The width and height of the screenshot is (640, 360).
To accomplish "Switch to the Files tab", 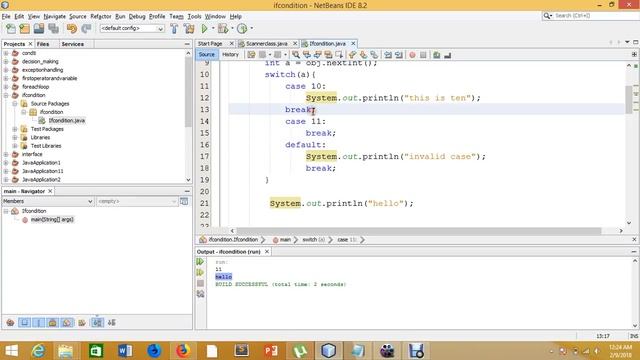I will (x=43, y=44).
